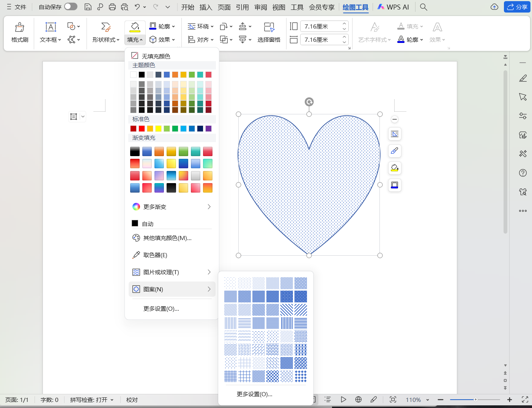
Task: Select the 格式刷 format painter tool
Action: (19, 32)
